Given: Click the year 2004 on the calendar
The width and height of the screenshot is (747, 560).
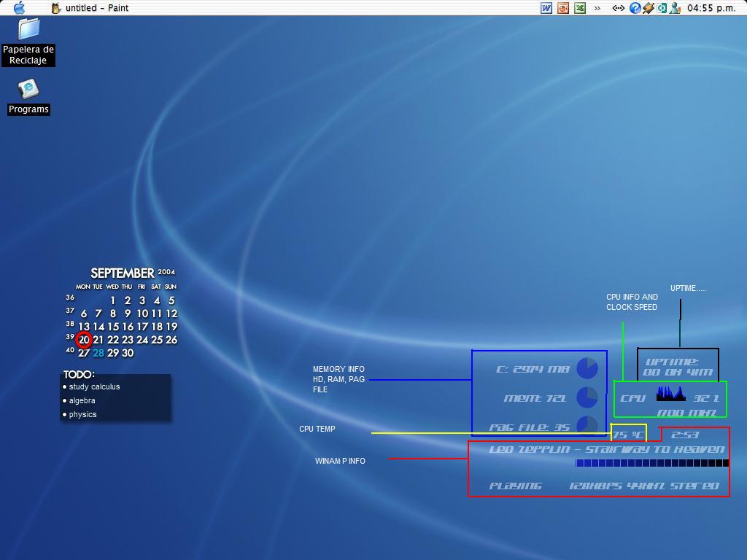Looking at the screenshot, I should tap(167, 272).
